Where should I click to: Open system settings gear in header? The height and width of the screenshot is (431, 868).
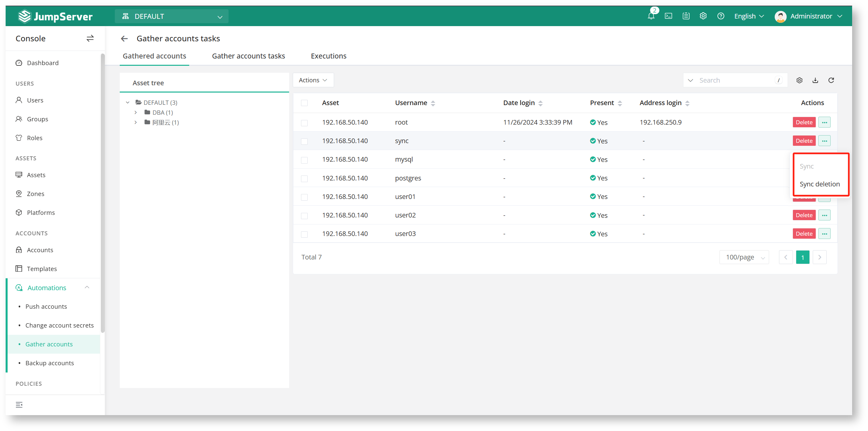tap(703, 16)
